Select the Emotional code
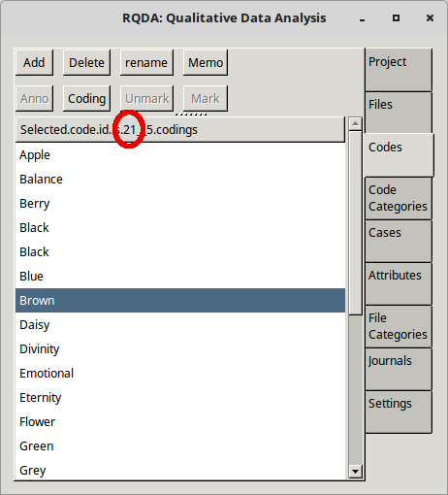The height and width of the screenshot is (495, 448). pyautogui.click(x=180, y=374)
